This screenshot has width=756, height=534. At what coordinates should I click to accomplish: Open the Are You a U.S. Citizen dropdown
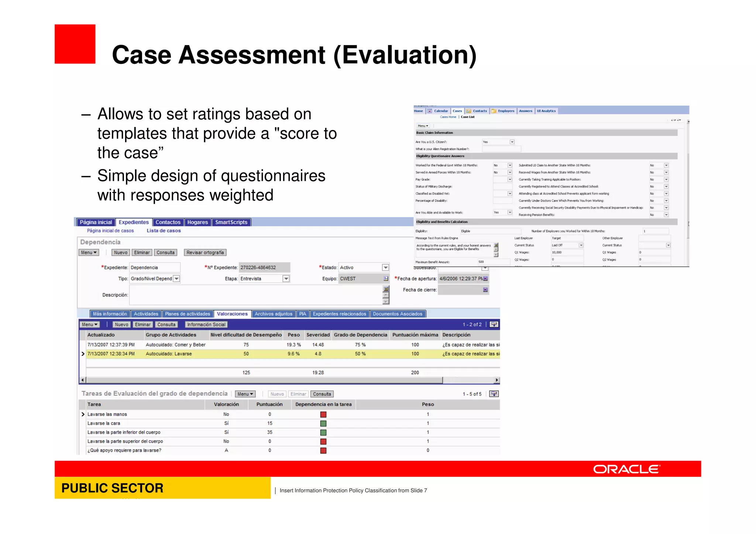512,142
